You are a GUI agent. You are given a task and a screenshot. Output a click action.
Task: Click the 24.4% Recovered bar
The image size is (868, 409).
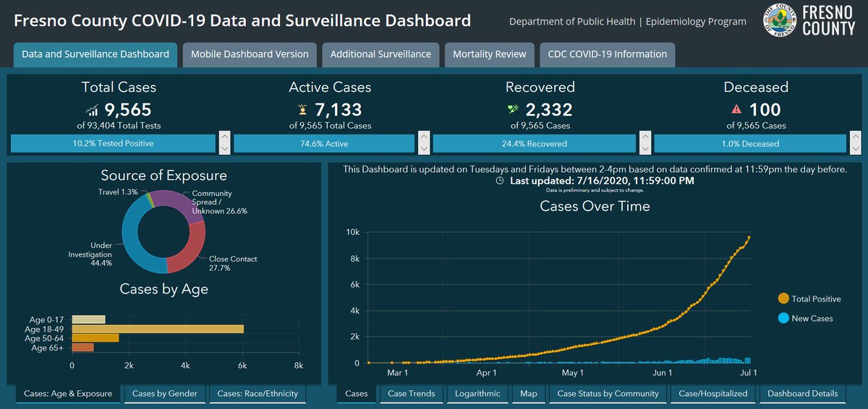[x=534, y=143]
